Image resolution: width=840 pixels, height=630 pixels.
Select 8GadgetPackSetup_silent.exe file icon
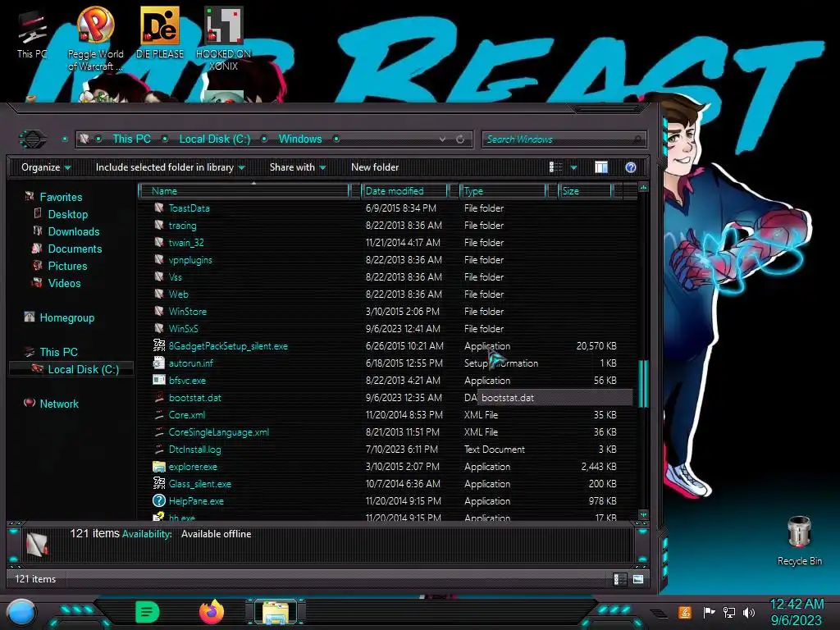tap(159, 345)
